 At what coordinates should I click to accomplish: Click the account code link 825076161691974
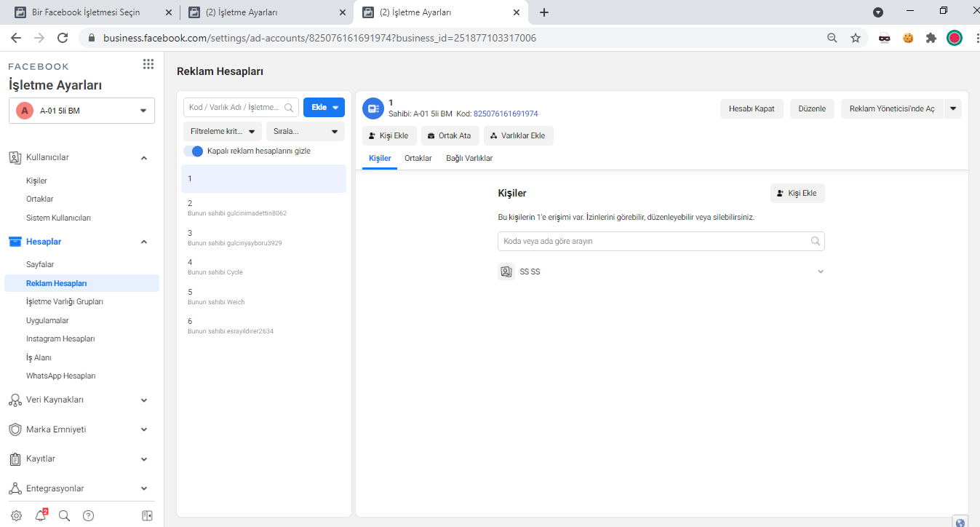(x=506, y=114)
